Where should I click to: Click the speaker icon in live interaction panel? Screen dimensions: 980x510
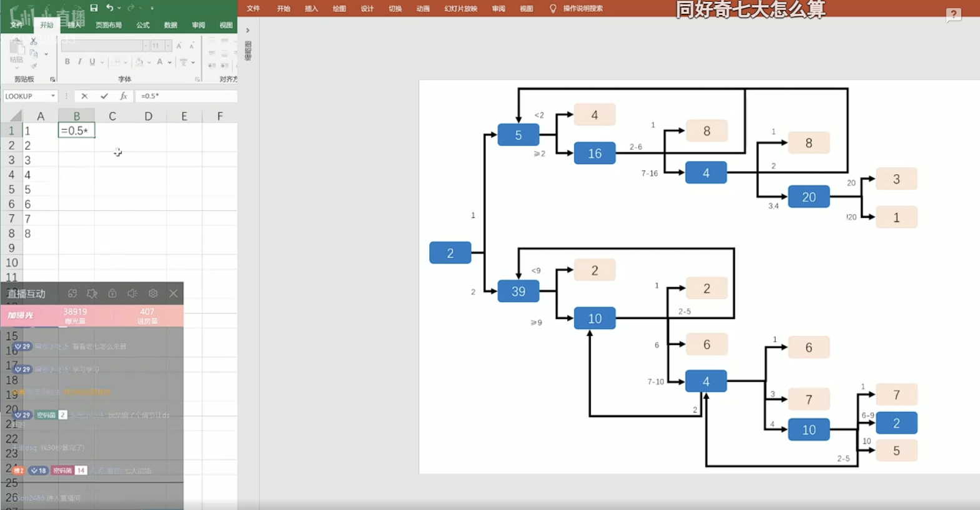point(132,293)
